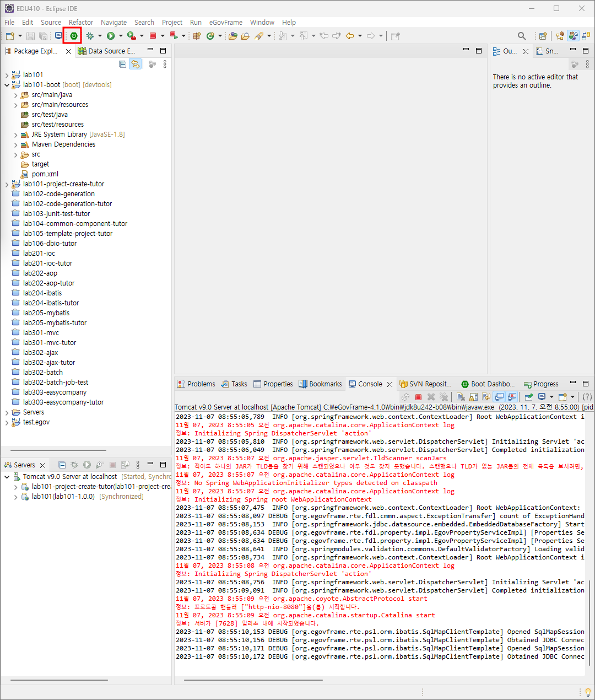The image size is (595, 700).
Task: Open the Navigate menu
Action: (113, 23)
